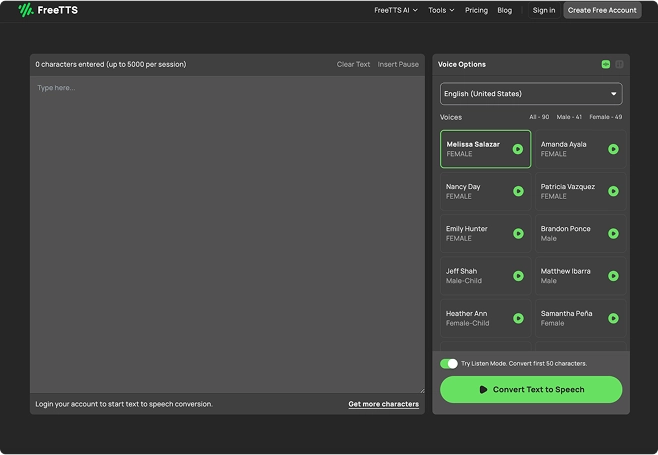Click the Sign in button
Image resolution: width=658 pixels, height=455 pixels.
pos(544,10)
